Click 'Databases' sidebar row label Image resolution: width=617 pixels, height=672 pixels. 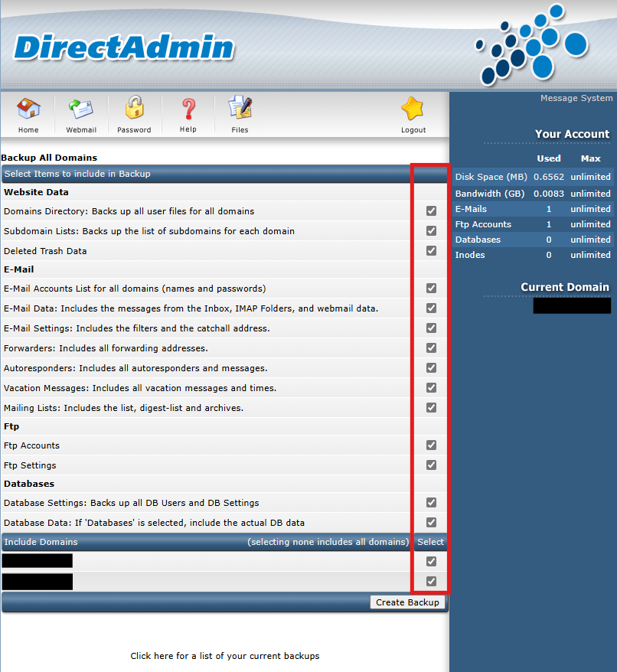[x=478, y=240]
